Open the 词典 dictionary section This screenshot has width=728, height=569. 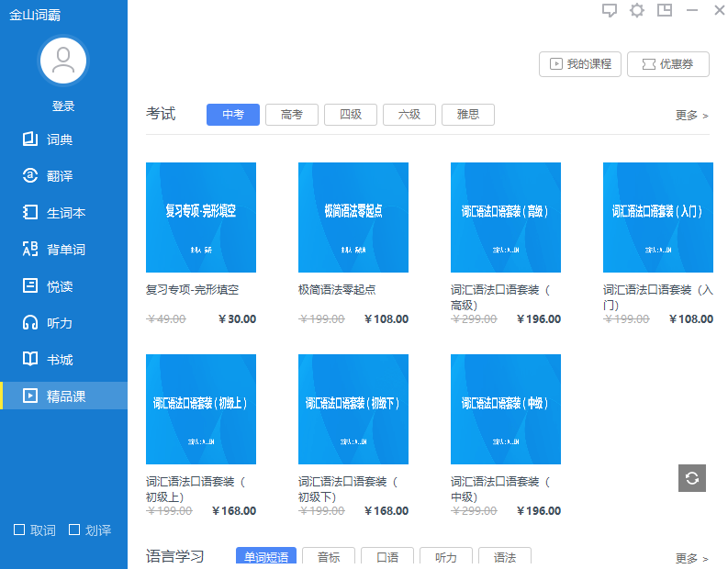tap(59, 139)
